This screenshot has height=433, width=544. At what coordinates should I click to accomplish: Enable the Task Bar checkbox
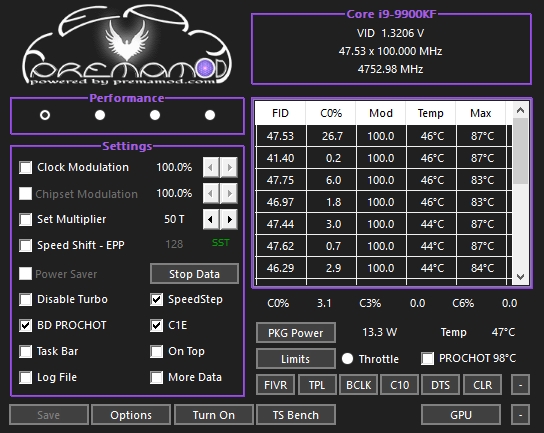pyautogui.click(x=25, y=351)
